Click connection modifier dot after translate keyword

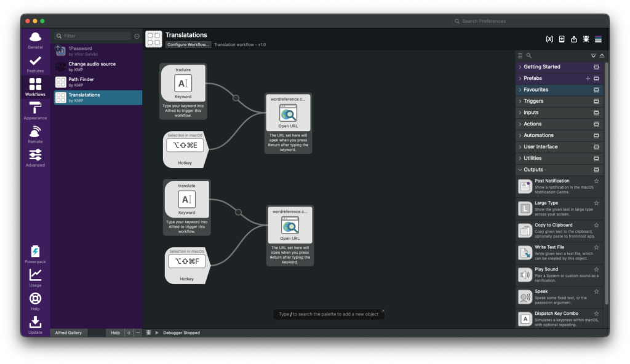(x=239, y=212)
